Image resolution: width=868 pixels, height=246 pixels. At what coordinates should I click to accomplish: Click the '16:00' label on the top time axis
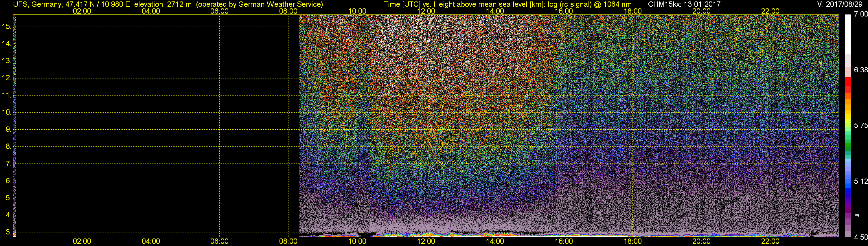point(564,11)
